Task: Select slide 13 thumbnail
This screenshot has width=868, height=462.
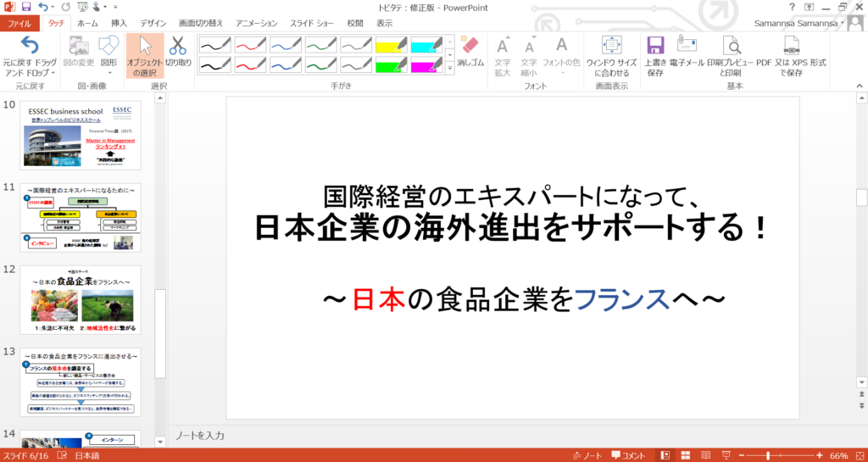Action: (81, 381)
